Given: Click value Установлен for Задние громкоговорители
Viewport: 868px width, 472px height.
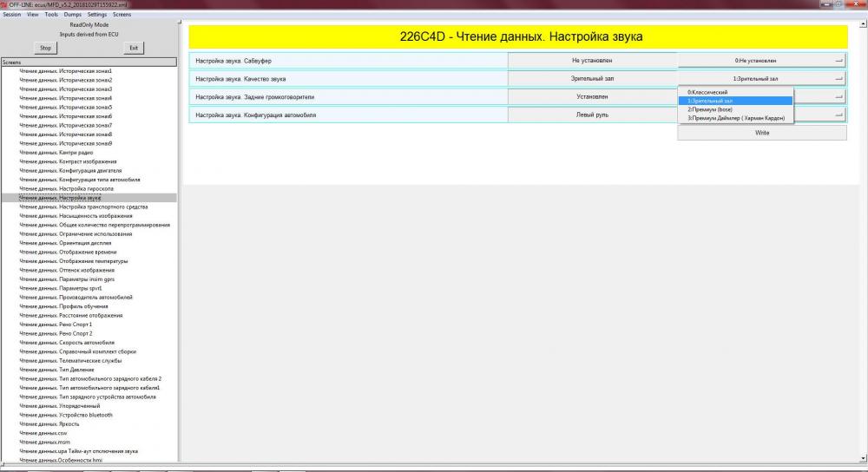Looking at the screenshot, I should tap(592, 97).
